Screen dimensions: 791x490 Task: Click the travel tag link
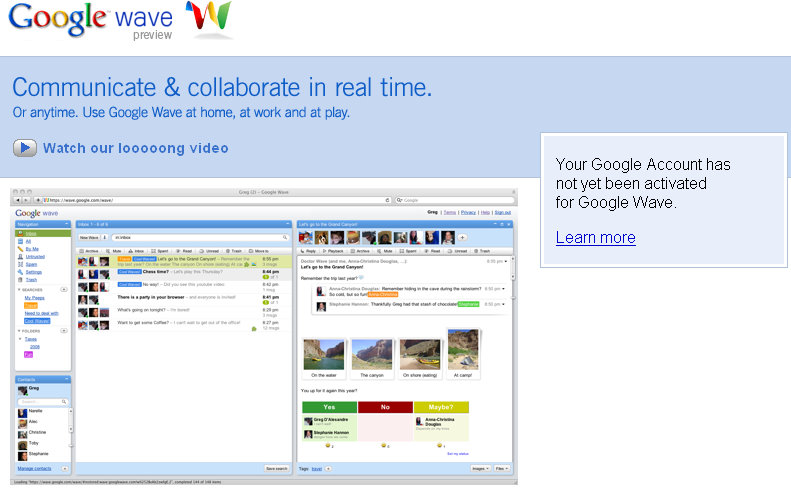tap(317, 469)
